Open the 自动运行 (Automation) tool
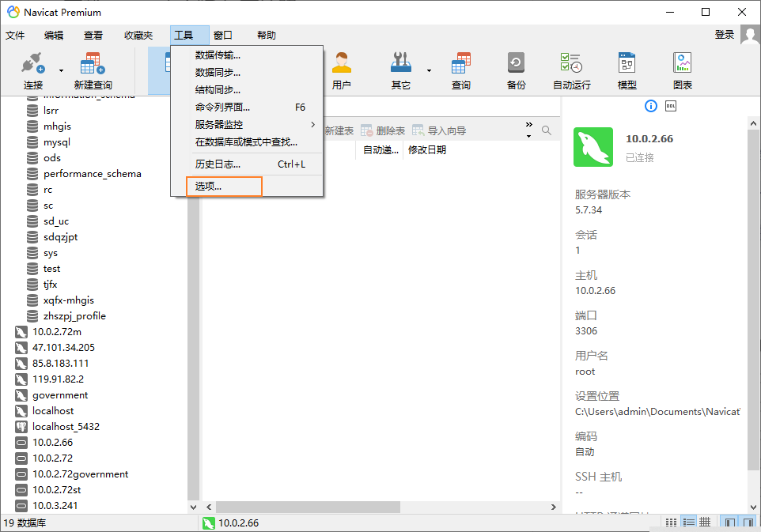The width and height of the screenshot is (761, 532). click(571, 70)
